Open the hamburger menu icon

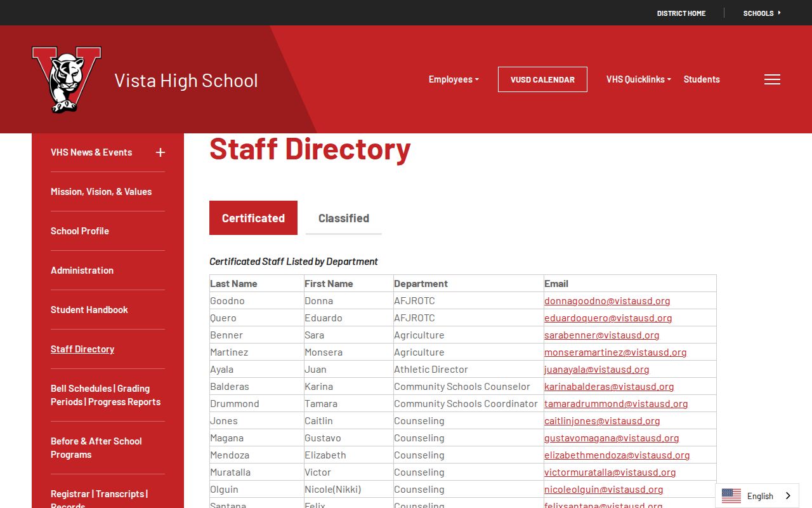[x=772, y=79]
